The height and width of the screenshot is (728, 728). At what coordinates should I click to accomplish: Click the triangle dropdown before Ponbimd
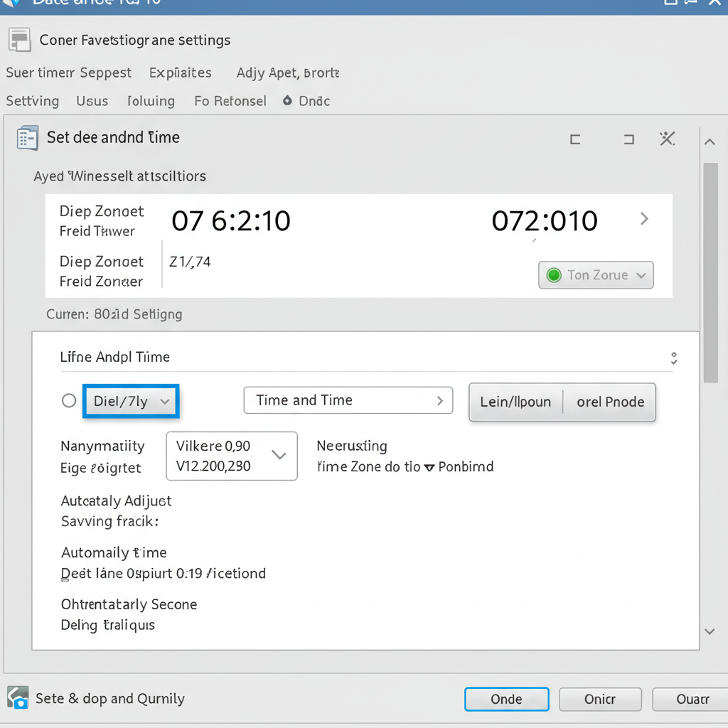tap(429, 467)
